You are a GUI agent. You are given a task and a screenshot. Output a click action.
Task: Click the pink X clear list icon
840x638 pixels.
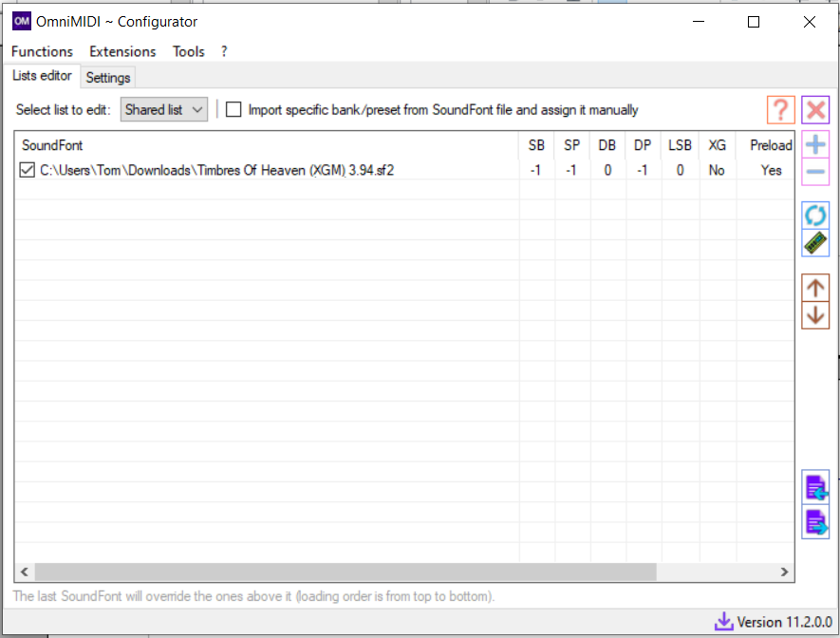click(815, 110)
